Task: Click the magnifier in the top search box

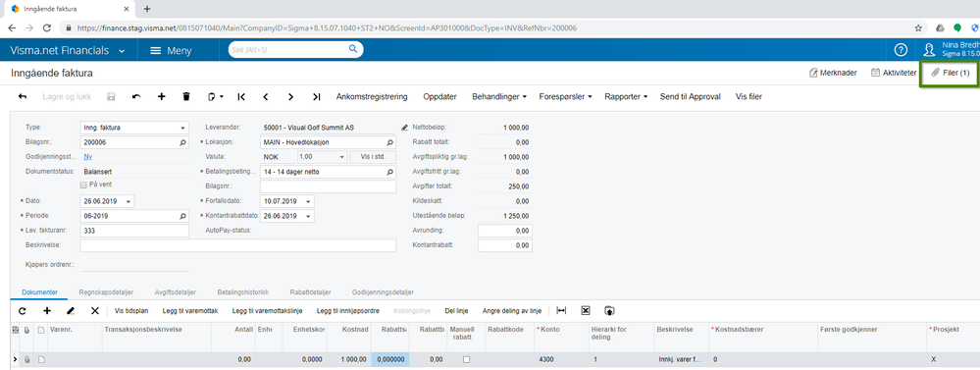Action: click(353, 49)
